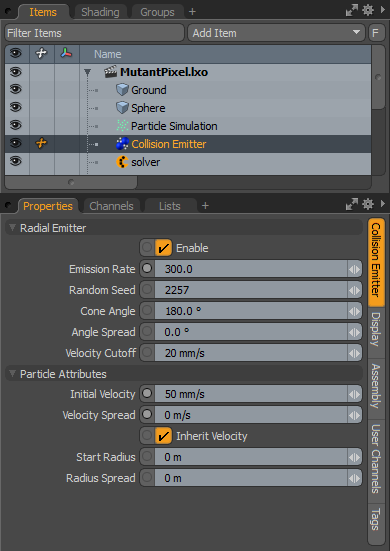Open Items panel gear settings icon
The width and height of the screenshot is (390, 551).
368,10
